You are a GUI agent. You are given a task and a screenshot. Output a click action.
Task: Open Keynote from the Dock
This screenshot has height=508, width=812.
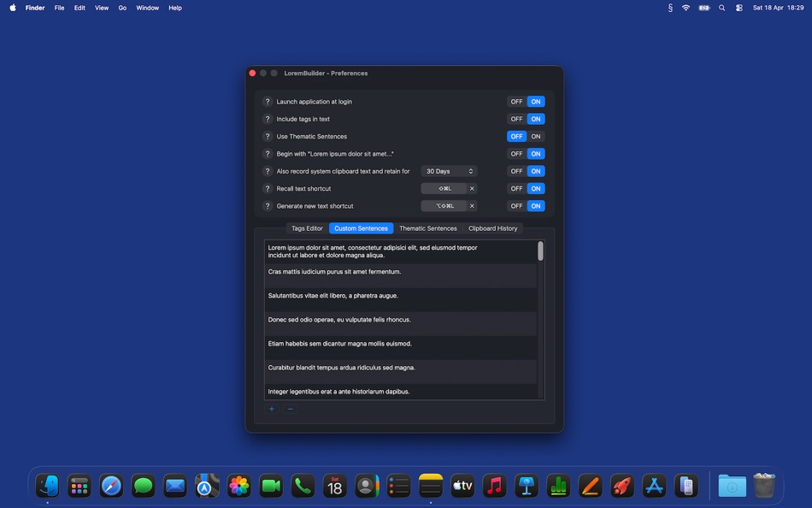527,487
